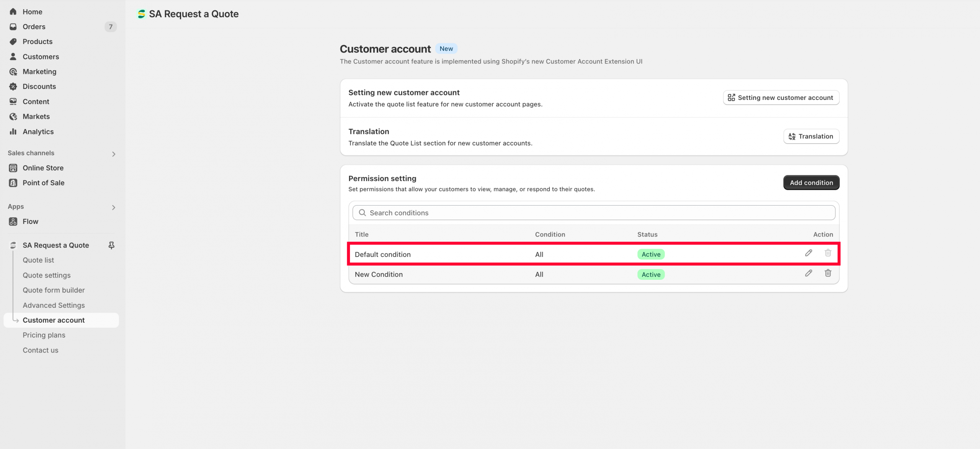The width and height of the screenshot is (980, 449).
Task: Unpin SA Request a Quote app
Action: pos(111,245)
